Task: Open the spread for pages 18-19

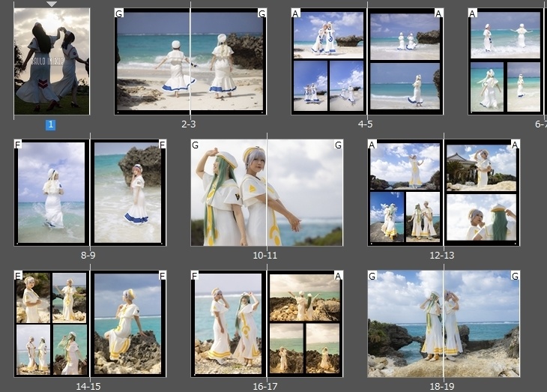Action: (444, 324)
